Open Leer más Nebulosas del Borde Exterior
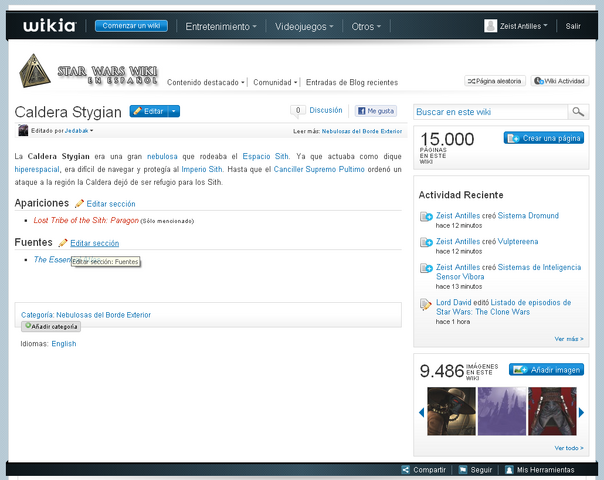The width and height of the screenshot is (604, 480). pyautogui.click(x=362, y=131)
